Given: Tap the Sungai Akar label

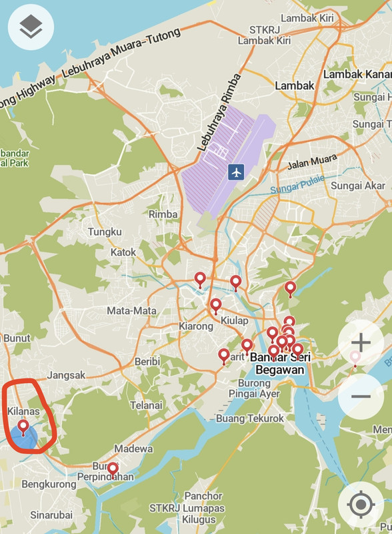Looking at the screenshot, I should pos(357,186).
